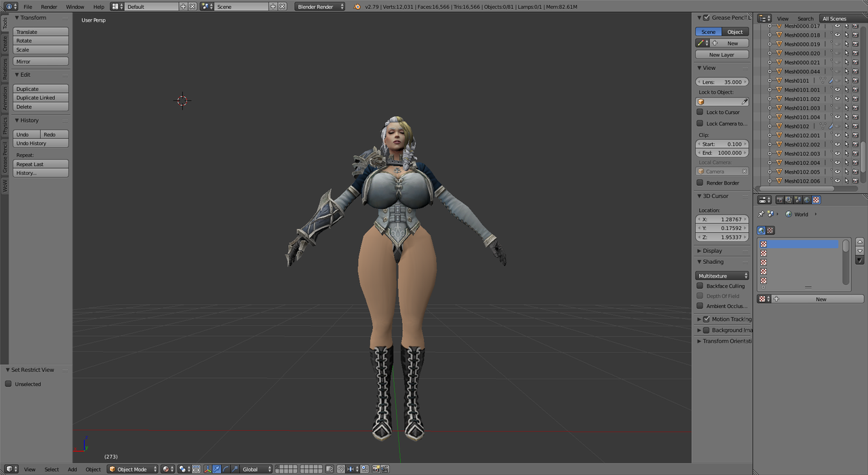Open the pivot point selector
This screenshot has height=475, width=868.
pos(184,469)
